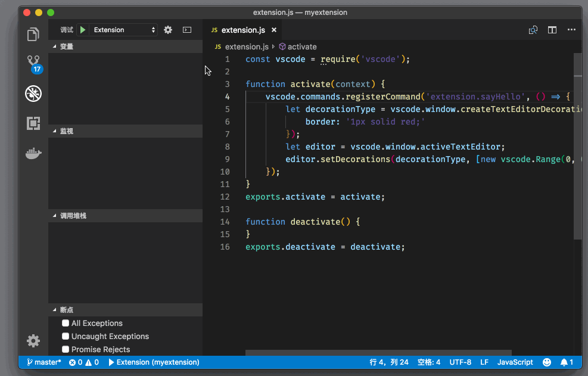Open launch.json with debug gear icon
The height and width of the screenshot is (376, 588).
168,30
